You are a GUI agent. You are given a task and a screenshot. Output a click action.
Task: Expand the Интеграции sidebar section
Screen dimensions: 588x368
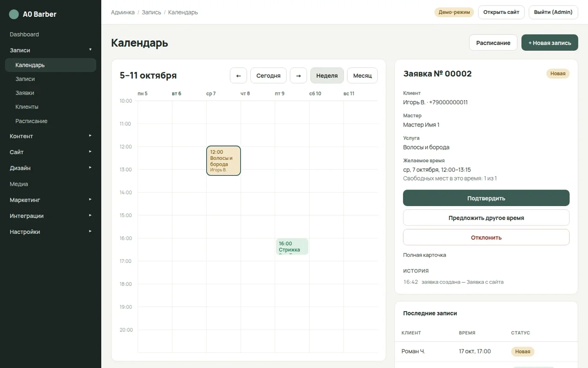coord(50,216)
